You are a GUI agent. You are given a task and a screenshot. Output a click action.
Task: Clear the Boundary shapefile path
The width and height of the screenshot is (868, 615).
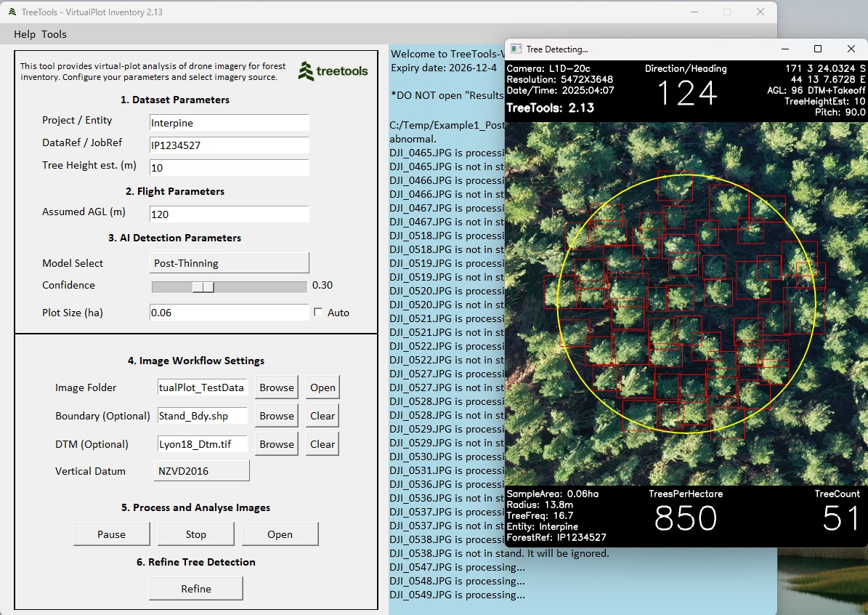tap(323, 416)
